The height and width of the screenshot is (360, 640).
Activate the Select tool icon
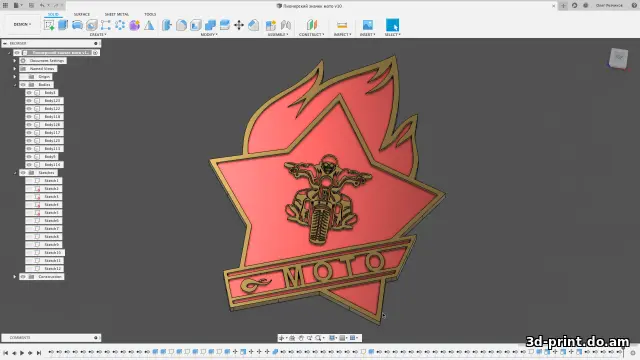(392, 25)
